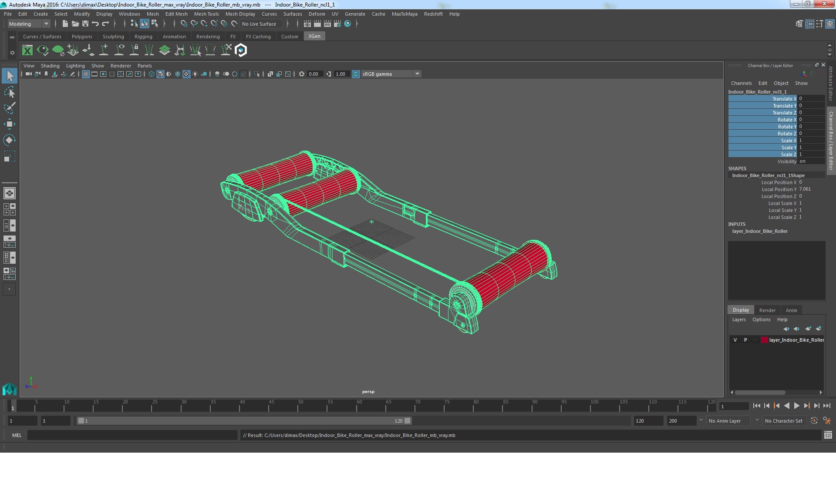
Task: Click the gamma value 1.00 field
Action: (x=342, y=74)
